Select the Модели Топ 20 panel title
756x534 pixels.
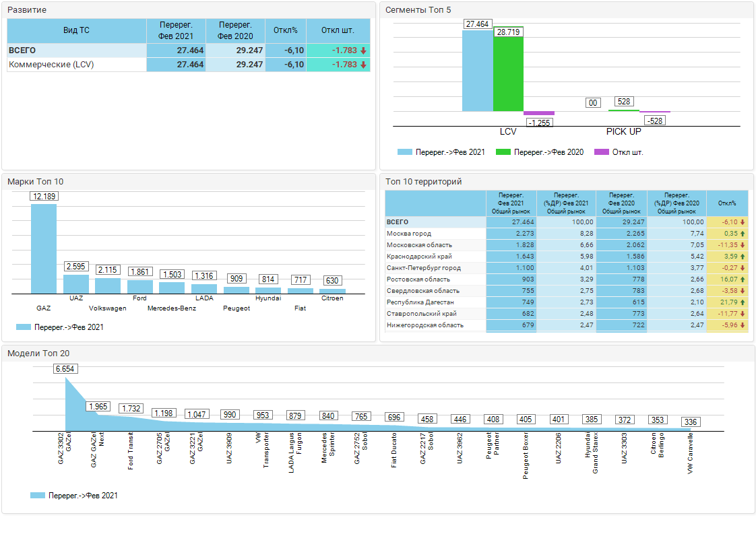click(x=38, y=353)
